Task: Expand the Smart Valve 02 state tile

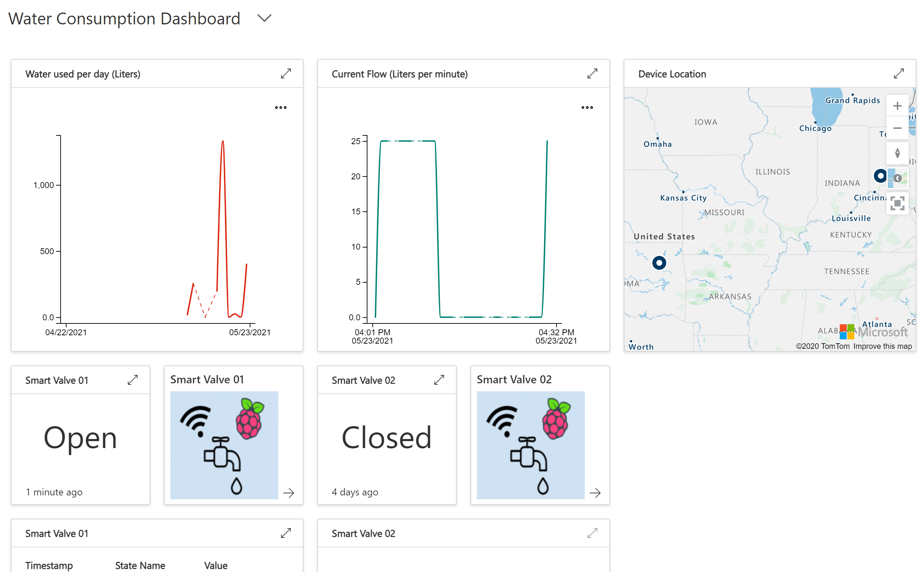Action: (438, 379)
